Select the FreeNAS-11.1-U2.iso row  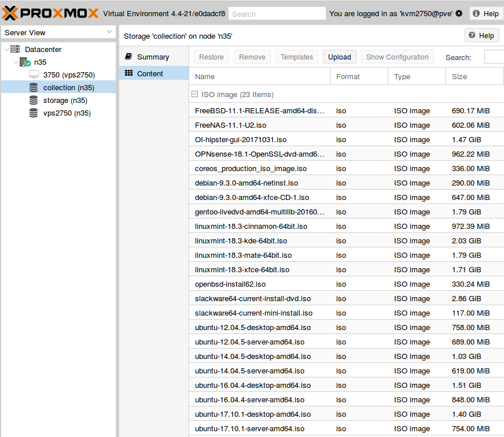point(260,125)
